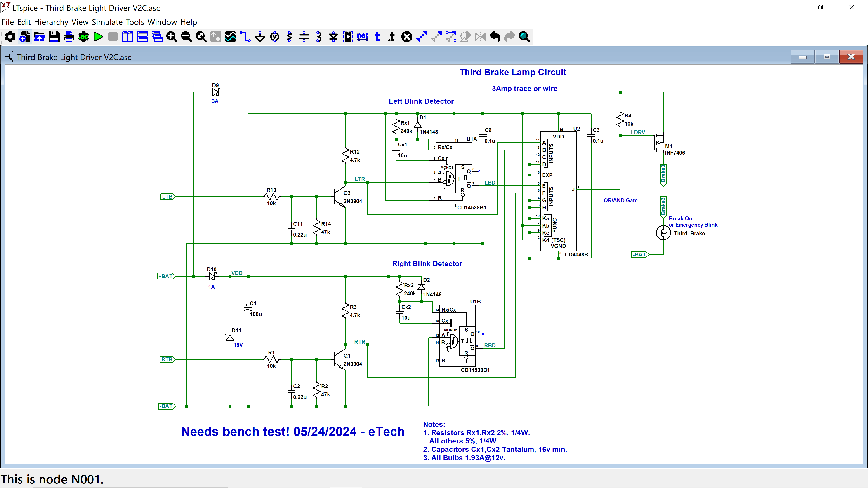The height and width of the screenshot is (488, 868).
Task: Click the 'Third Brake Lamp Circuit' title text
Action: (512, 72)
